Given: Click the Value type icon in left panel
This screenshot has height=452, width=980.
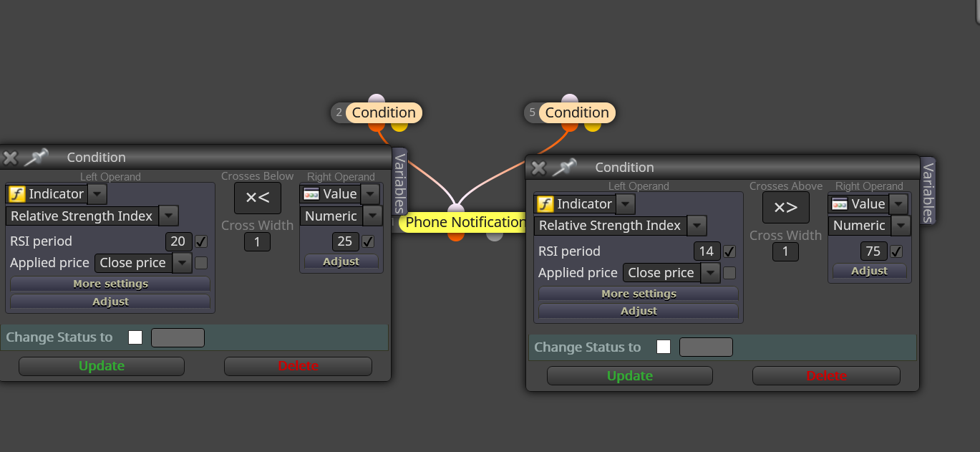Looking at the screenshot, I should (x=311, y=194).
